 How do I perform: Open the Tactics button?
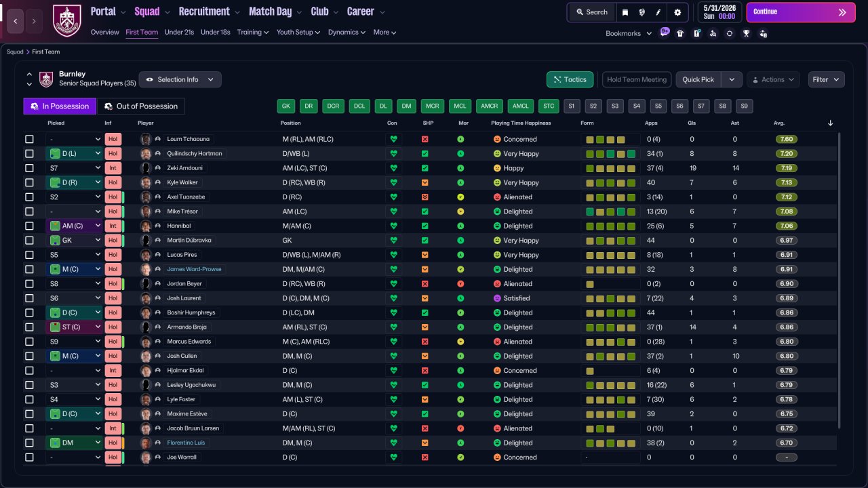click(x=570, y=79)
